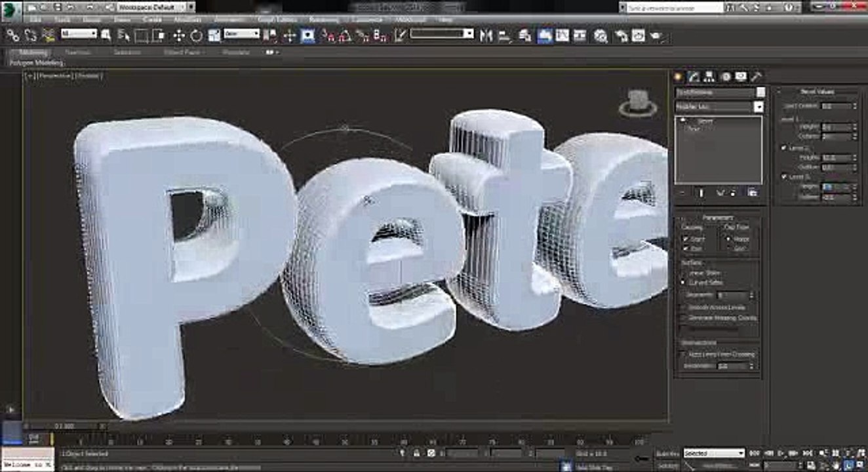Switch to the Utilities command panel

pyautogui.click(x=756, y=77)
